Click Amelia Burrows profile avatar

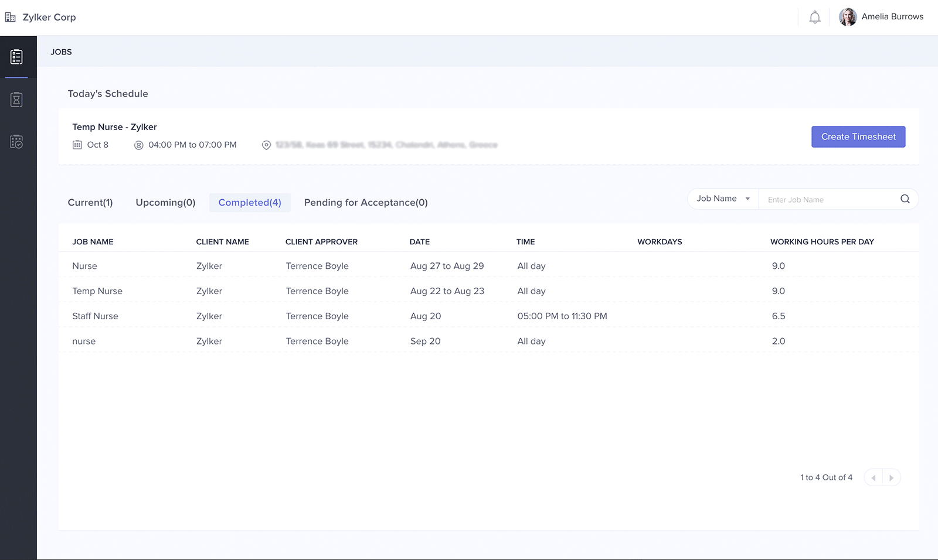(847, 17)
